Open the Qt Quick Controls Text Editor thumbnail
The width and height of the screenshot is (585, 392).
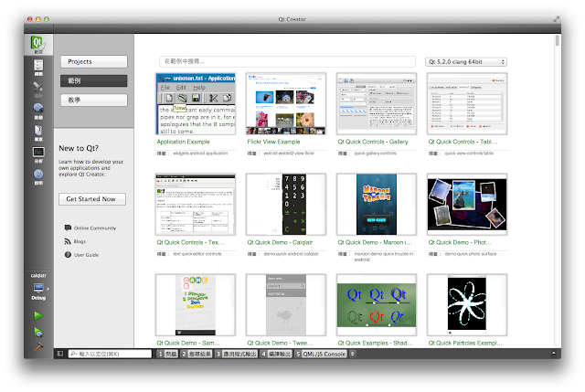[196, 205]
